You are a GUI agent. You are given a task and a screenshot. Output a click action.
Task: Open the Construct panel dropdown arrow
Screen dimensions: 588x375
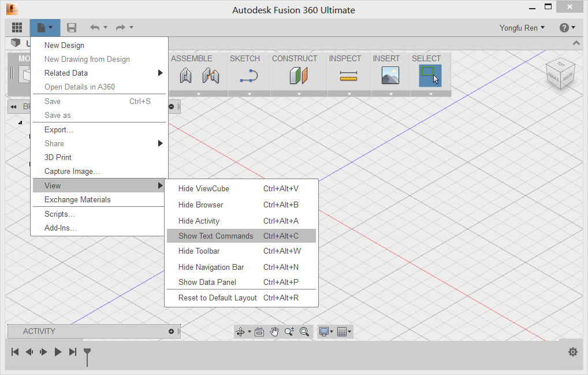[299, 94]
